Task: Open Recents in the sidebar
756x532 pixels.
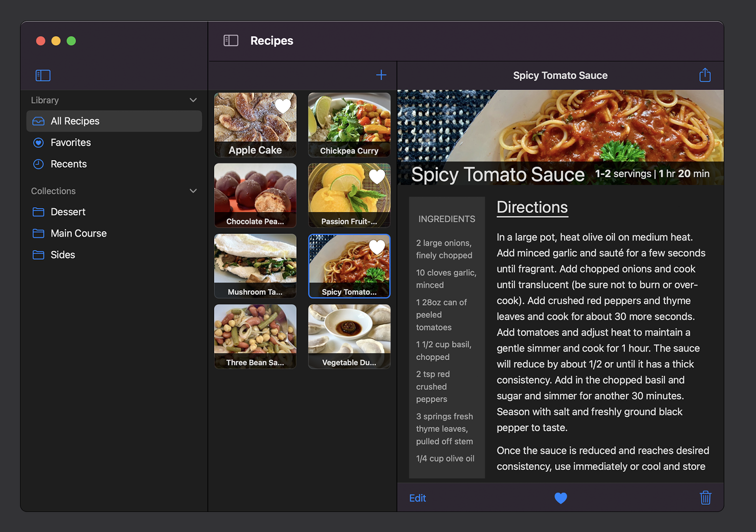Action: coord(114,164)
